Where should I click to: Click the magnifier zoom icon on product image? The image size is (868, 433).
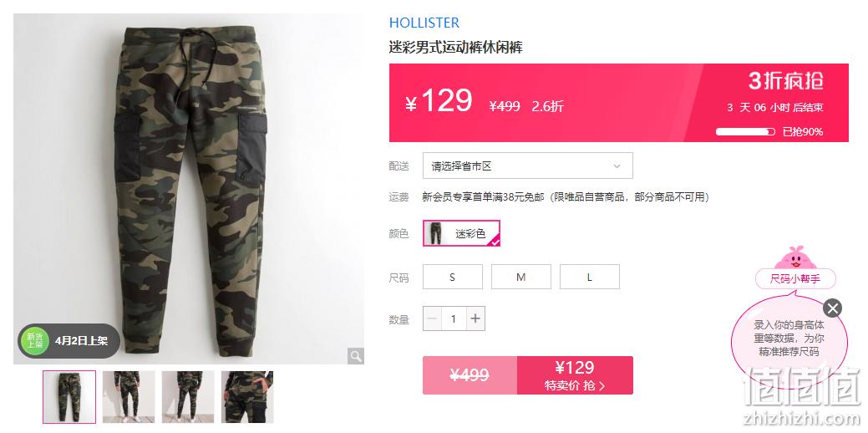point(355,356)
